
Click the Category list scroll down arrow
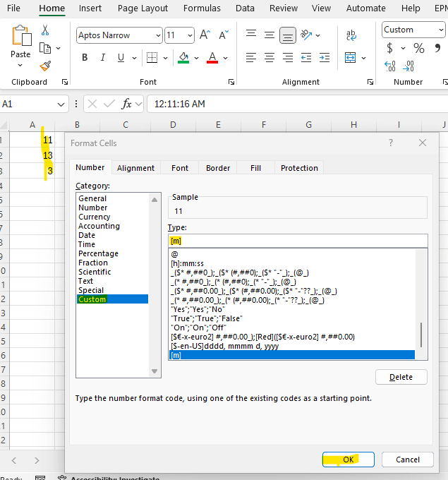pyautogui.click(x=155, y=371)
